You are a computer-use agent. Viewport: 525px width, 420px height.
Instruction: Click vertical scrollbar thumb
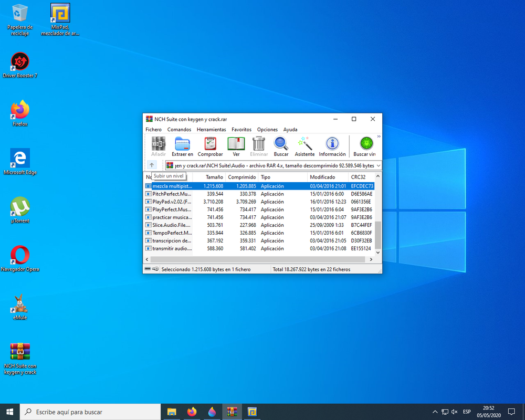click(377, 235)
